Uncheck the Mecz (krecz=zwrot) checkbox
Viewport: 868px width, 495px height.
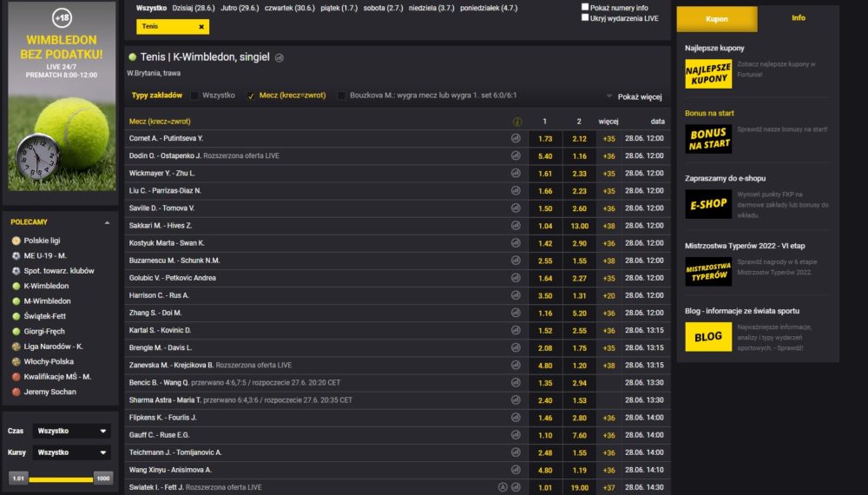click(251, 96)
